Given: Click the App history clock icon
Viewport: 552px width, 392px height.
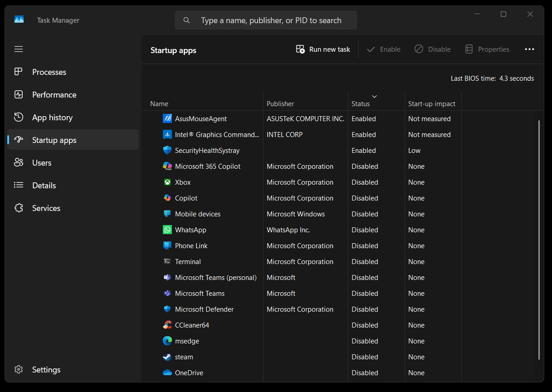Looking at the screenshot, I should [x=19, y=118].
